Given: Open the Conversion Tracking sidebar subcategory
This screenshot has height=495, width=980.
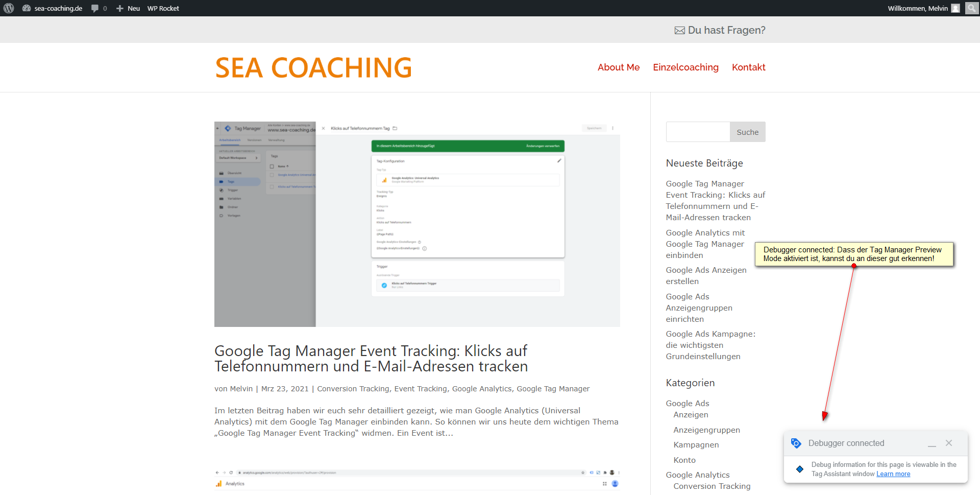Looking at the screenshot, I should click(x=712, y=486).
